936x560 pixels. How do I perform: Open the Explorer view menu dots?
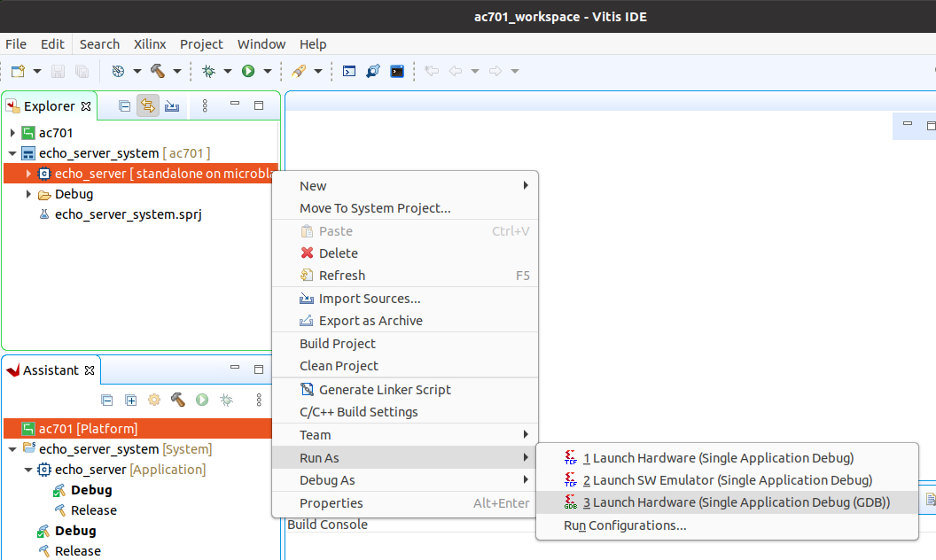[x=205, y=105]
